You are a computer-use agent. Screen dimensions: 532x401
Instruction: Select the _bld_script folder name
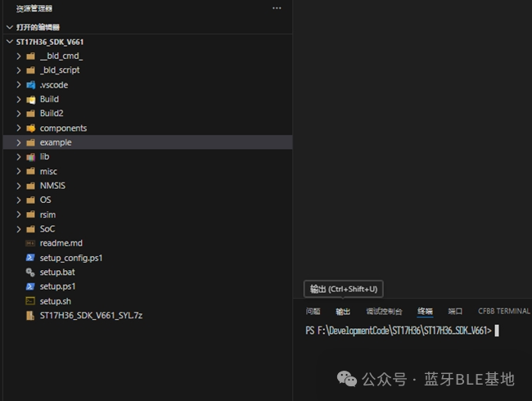[x=60, y=70]
